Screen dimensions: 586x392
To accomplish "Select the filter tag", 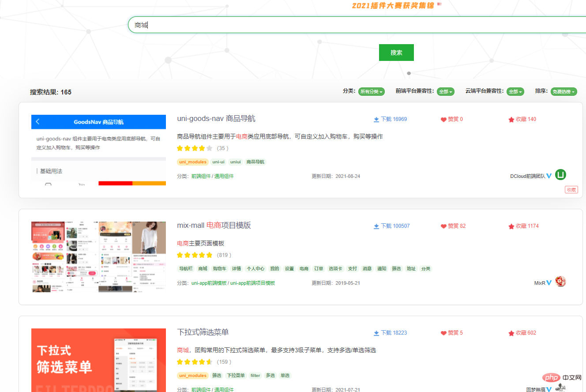I will click(255, 376).
